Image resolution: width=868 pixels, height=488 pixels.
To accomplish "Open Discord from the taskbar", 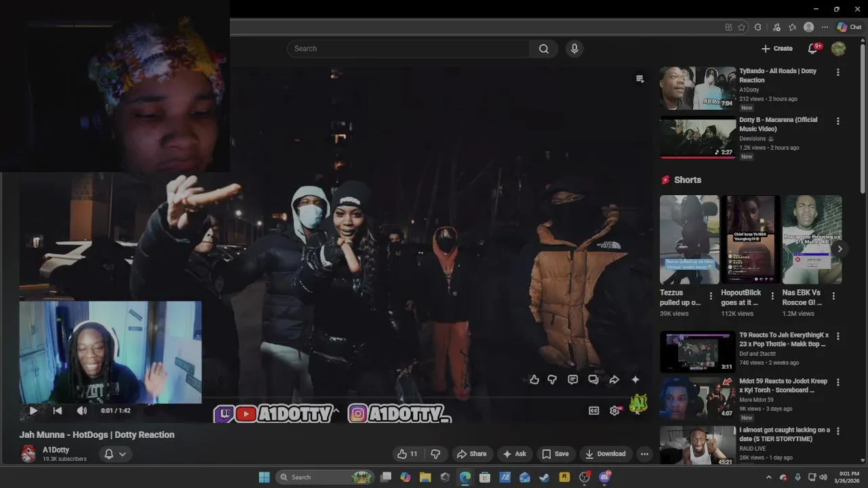I will pos(604,477).
